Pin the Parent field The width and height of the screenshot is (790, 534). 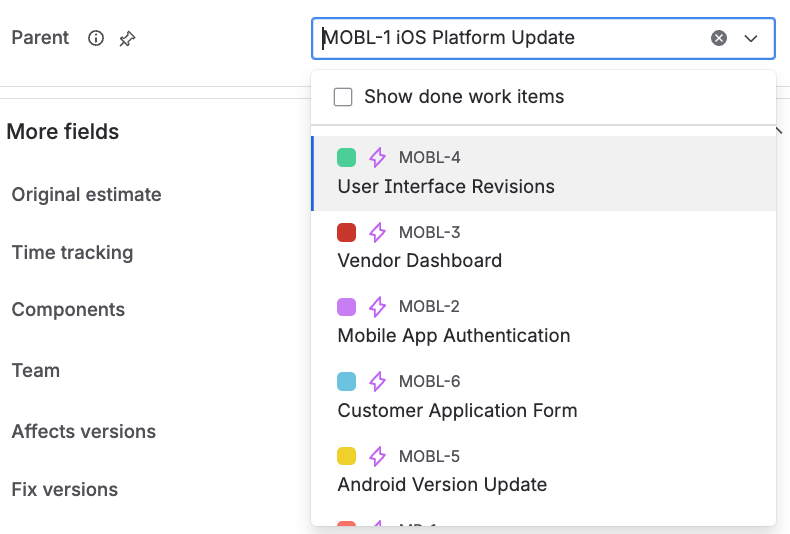[127, 39]
